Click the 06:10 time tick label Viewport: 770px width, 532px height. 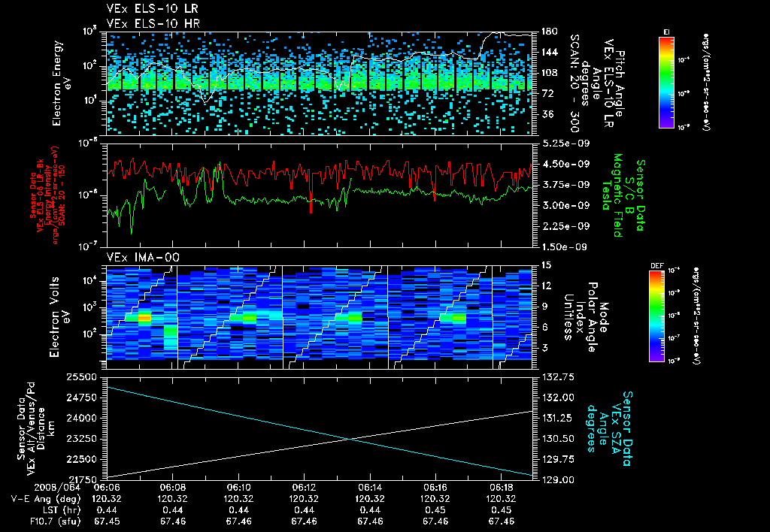point(238,488)
